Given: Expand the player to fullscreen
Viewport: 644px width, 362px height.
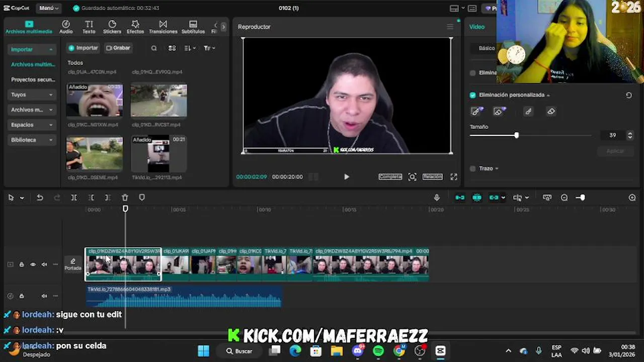Looking at the screenshot, I should [x=454, y=176].
